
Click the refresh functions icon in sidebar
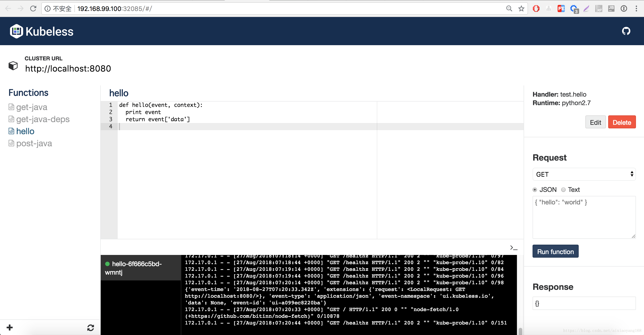tap(90, 327)
